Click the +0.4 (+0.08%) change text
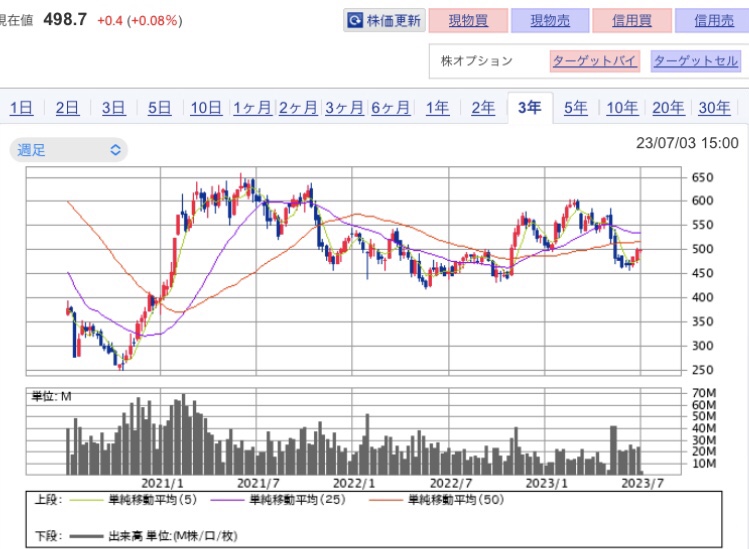This screenshot has width=749, height=549. point(139,21)
